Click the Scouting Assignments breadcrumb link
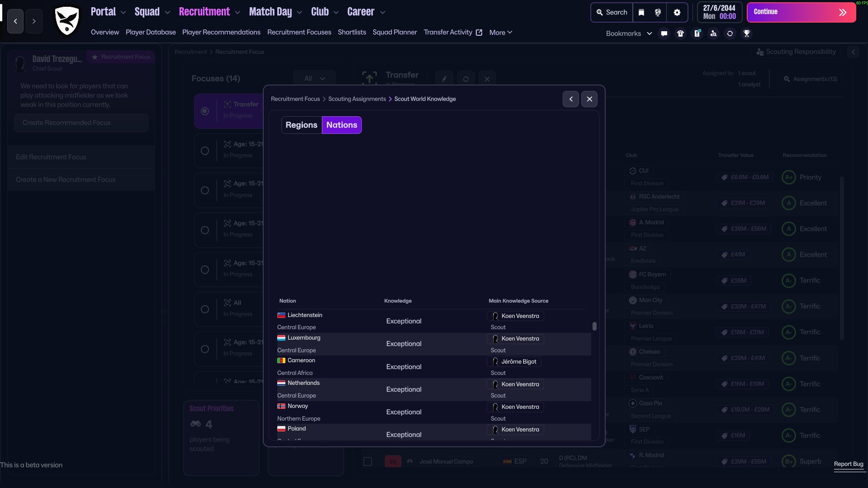The width and height of the screenshot is (868, 488). point(357,99)
